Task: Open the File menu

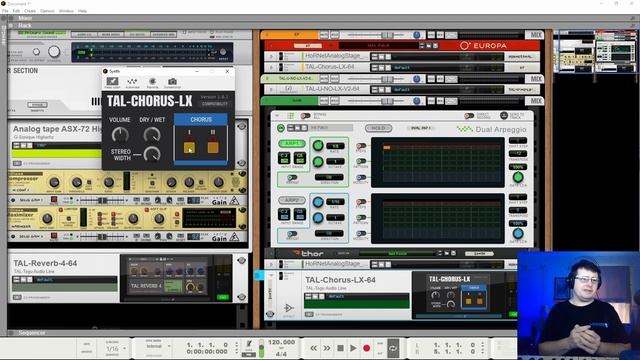Action: tap(5, 11)
